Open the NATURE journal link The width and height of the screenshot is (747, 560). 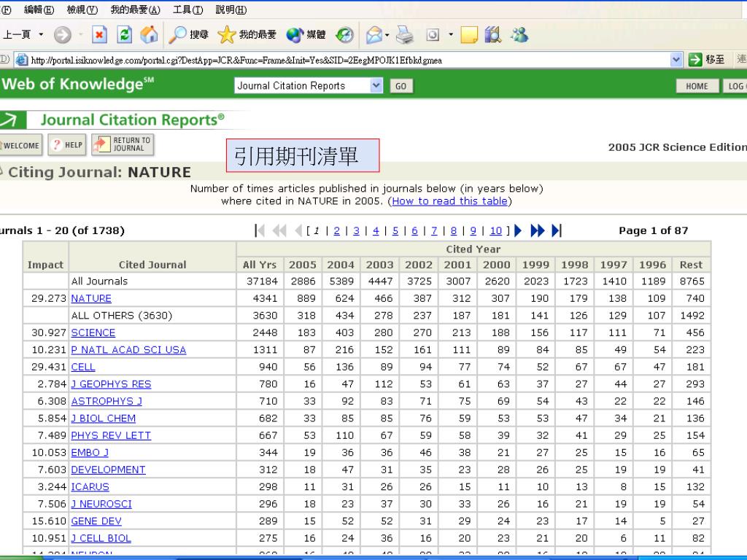point(91,298)
